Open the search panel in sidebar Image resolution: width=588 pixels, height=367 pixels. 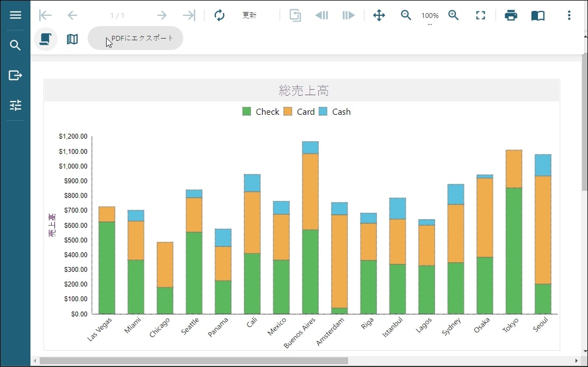(x=15, y=45)
